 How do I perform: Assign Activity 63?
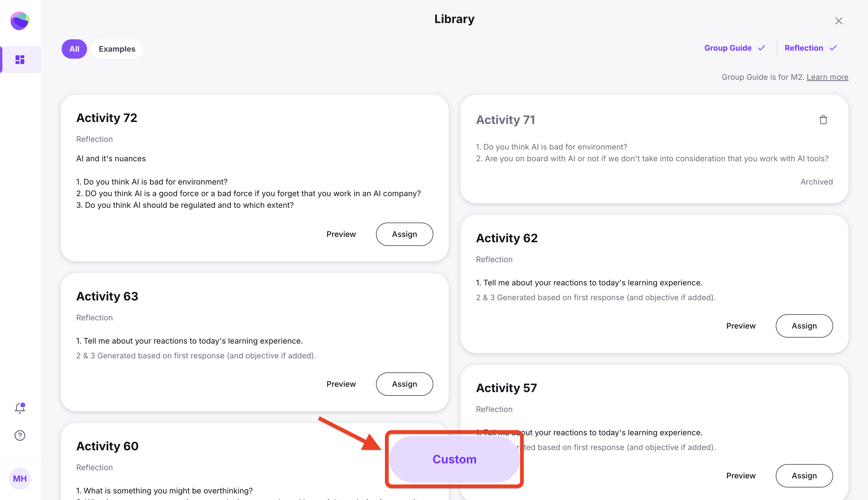tap(404, 384)
